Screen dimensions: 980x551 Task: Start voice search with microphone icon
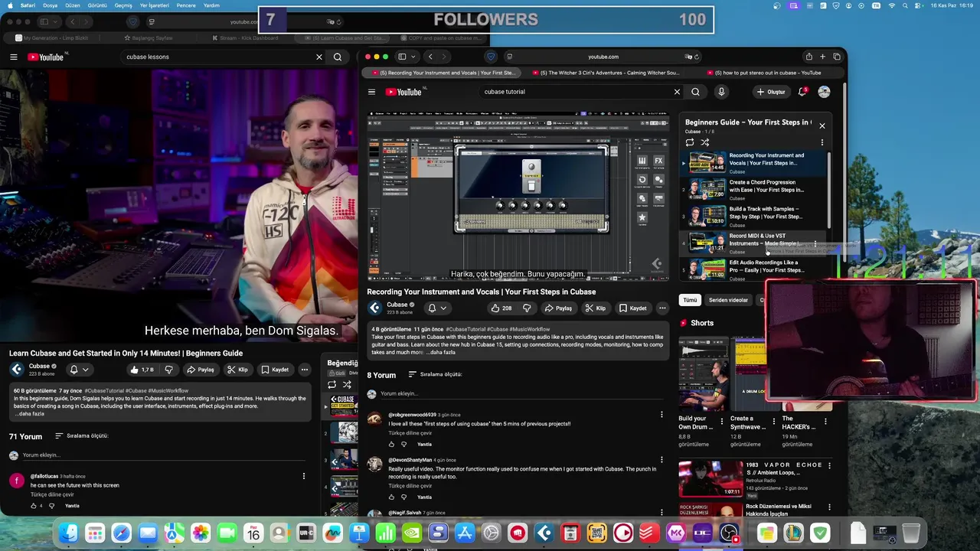click(x=721, y=92)
